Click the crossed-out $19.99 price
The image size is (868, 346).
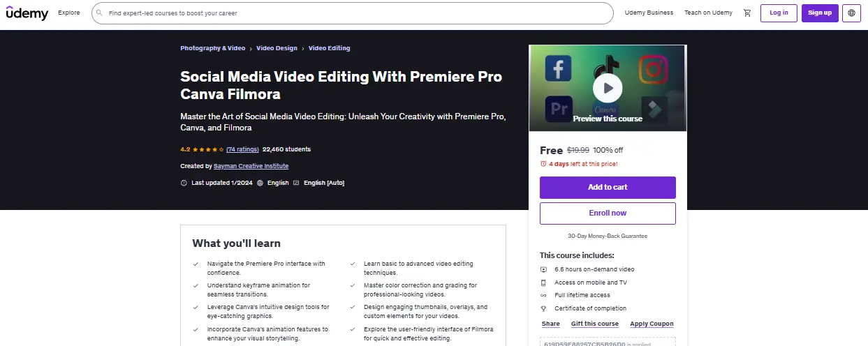click(x=578, y=150)
